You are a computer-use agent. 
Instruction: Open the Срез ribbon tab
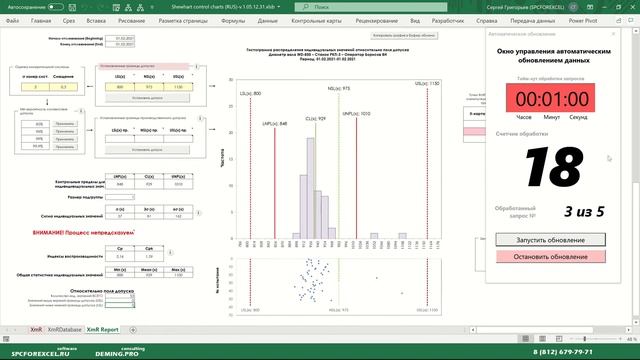pos(69,20)
